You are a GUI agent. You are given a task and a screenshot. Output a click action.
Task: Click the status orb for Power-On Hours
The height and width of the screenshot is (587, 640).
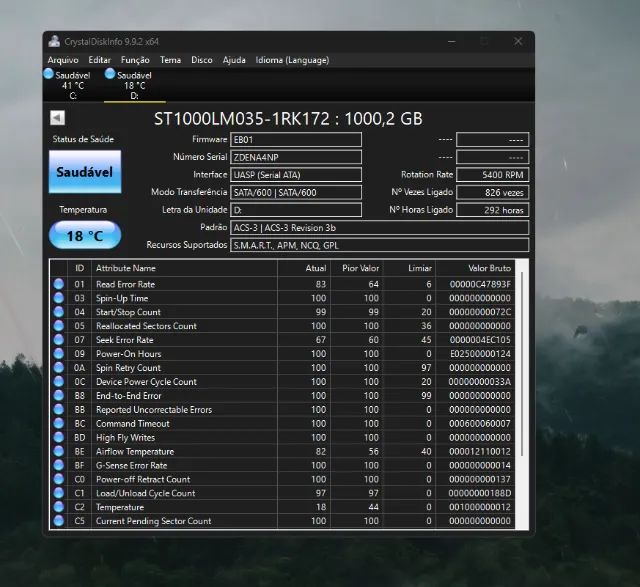59,354
